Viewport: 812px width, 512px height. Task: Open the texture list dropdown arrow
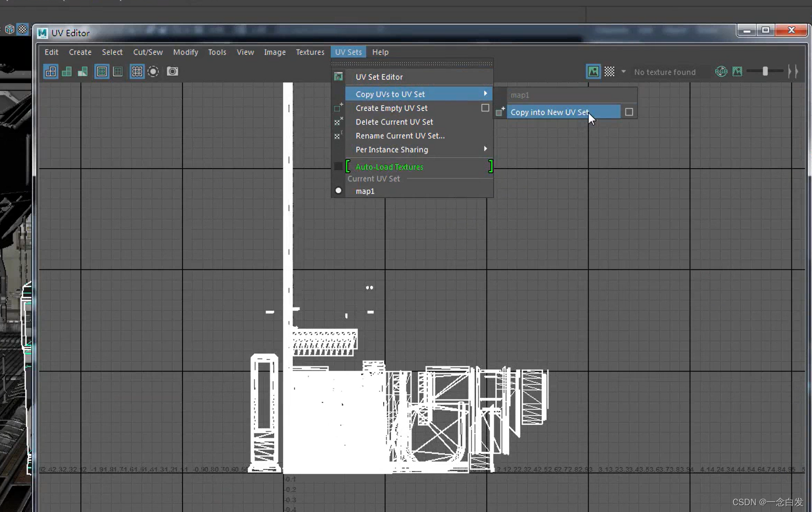coord(623,72)
